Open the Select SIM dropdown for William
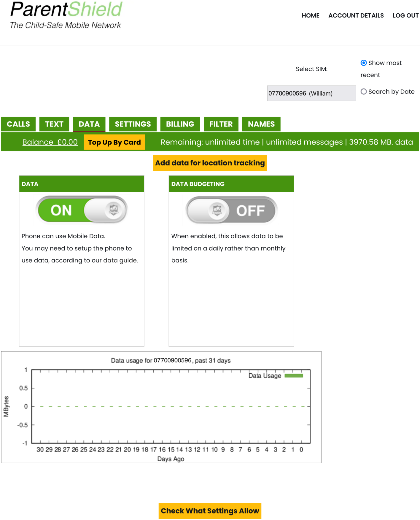 [x=311, y=93]
